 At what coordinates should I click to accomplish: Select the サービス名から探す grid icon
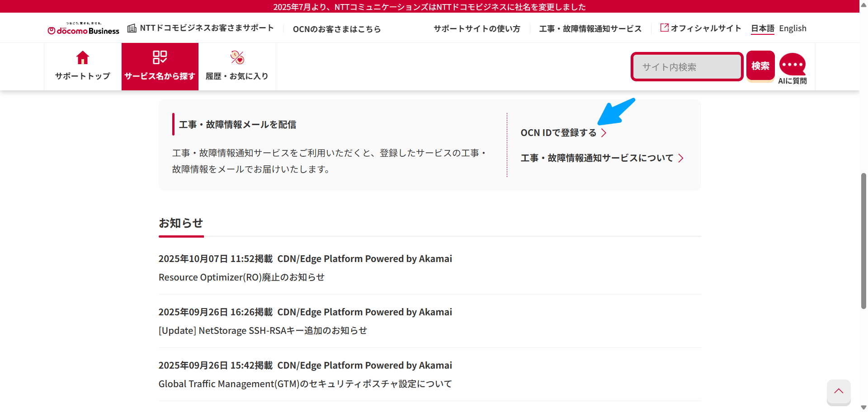click(x=160, y=57)
